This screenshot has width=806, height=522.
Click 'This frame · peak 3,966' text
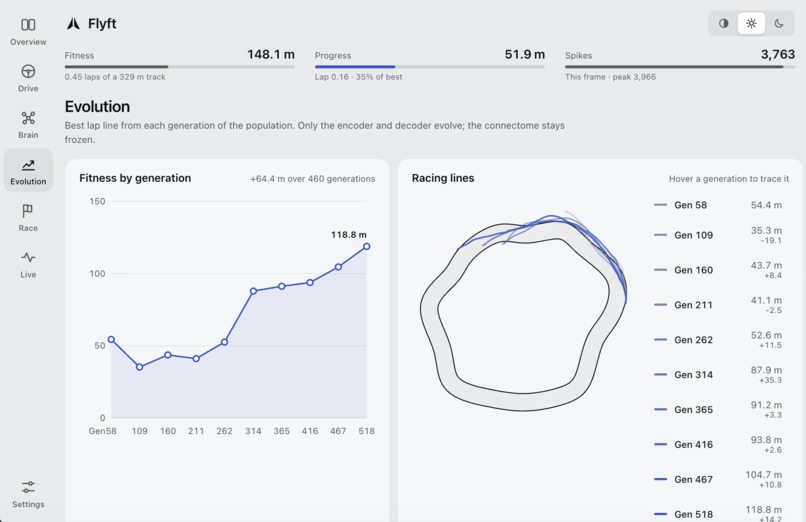[611, 77]
